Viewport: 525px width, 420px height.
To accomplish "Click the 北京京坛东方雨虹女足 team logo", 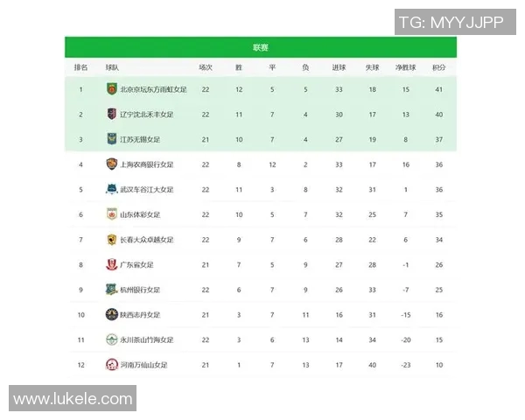I will [111, 88].
